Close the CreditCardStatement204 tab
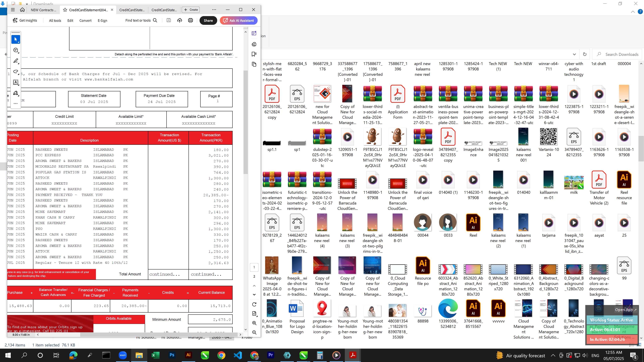This screenshot has height=362, width=644. 112,10
